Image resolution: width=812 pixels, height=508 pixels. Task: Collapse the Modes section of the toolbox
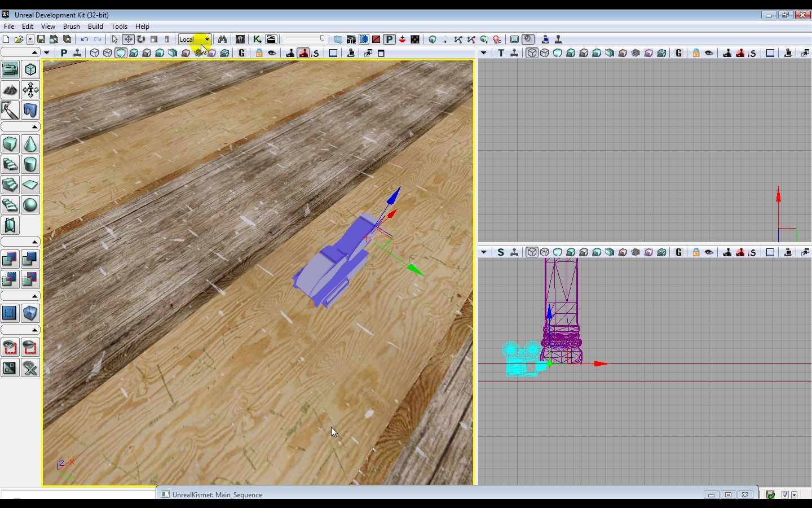(20, 52)
